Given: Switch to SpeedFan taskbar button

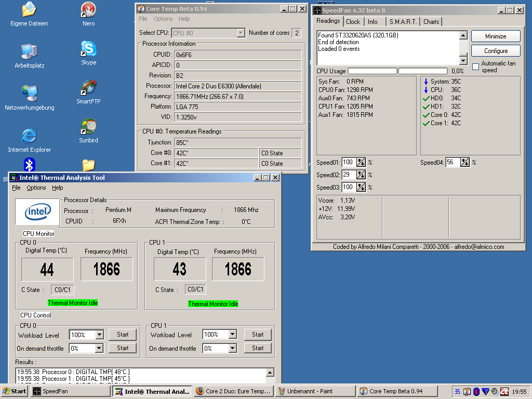Looking at the screenshot, I should 71,391.
